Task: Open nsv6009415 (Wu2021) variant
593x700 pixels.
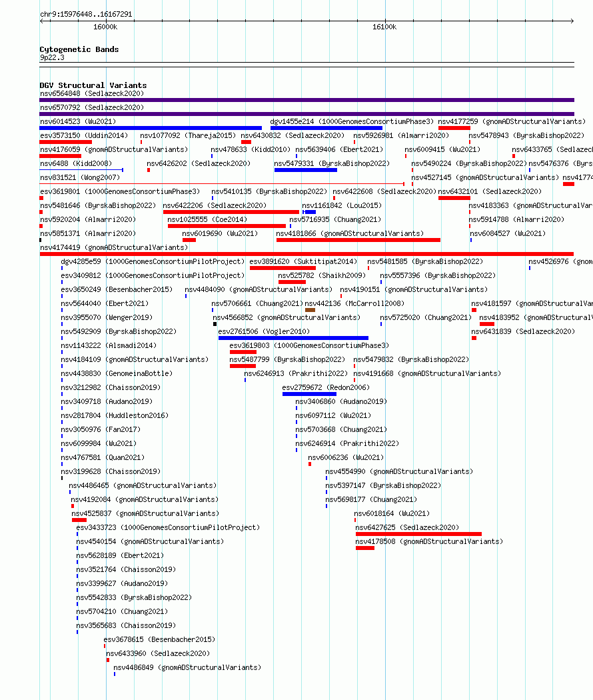Action: [x=406, y=156]
